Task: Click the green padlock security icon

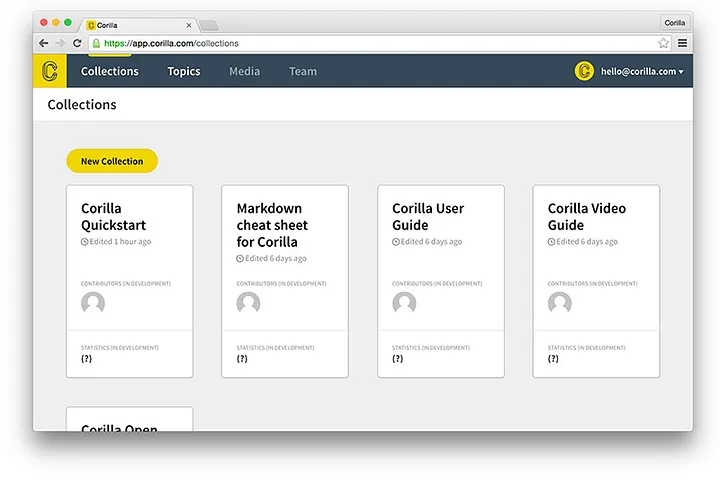Action: pos(96,43)
